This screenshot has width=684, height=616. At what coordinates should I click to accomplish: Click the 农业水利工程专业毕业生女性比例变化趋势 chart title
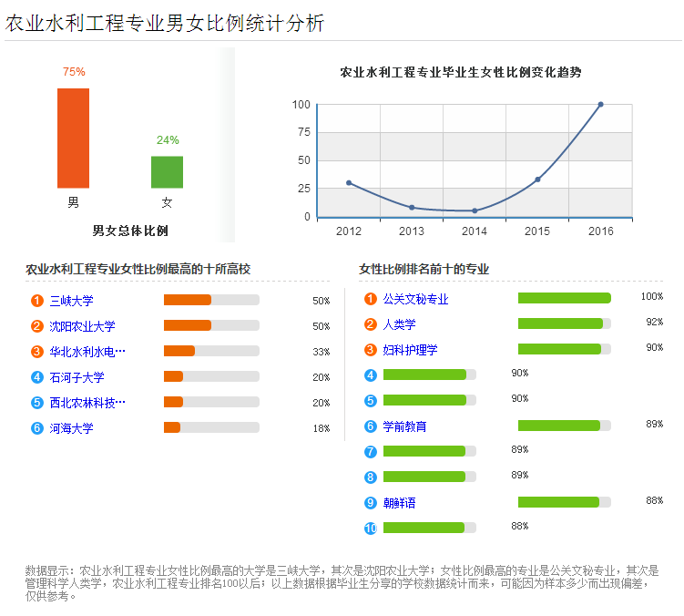pos(461,72)
